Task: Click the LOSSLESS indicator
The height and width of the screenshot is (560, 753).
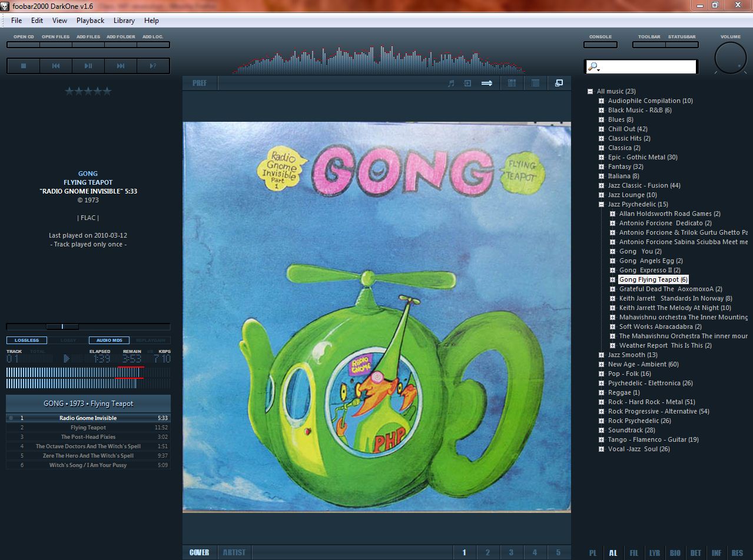Action: point(26,340)
